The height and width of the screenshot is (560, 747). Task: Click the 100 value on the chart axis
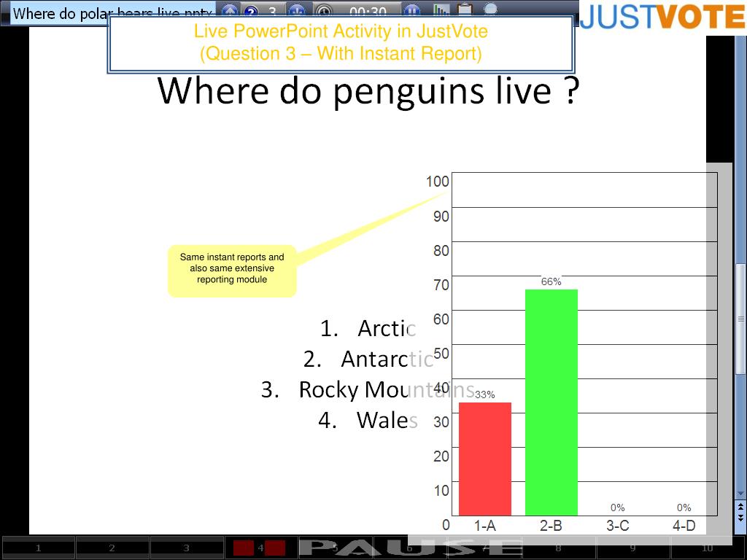pyautogui.click(x=438, y=181)
